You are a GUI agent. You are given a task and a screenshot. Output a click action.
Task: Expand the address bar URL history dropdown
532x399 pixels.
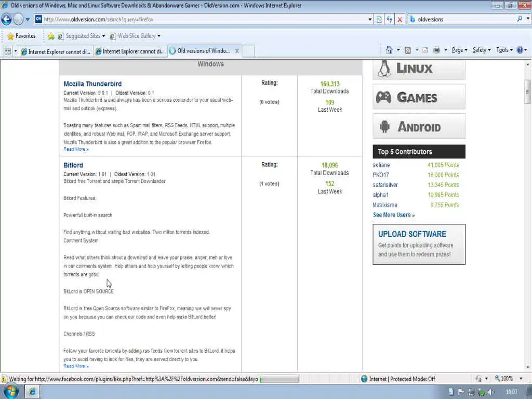point(370,19)
